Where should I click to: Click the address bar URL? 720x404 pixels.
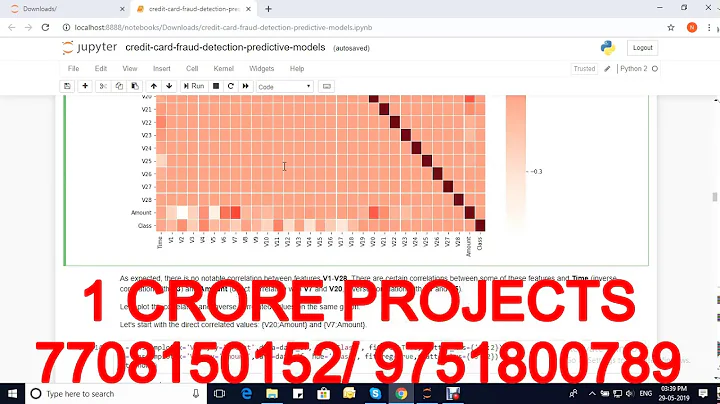tap(223, 28)
